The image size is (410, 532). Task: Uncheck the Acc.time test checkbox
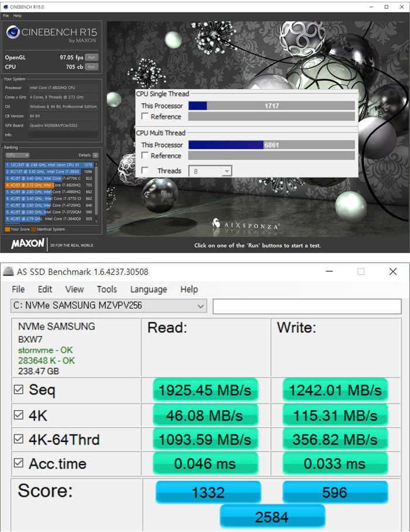point(19,463)
